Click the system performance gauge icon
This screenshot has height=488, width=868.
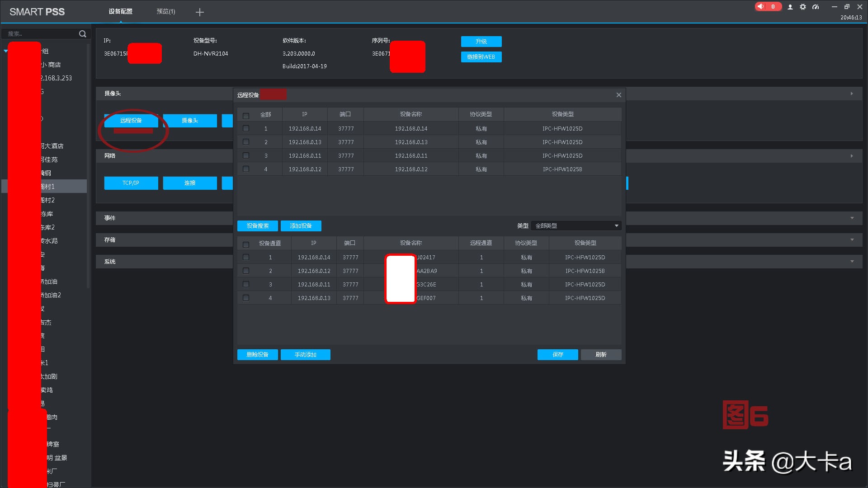[x=816, y=7]
